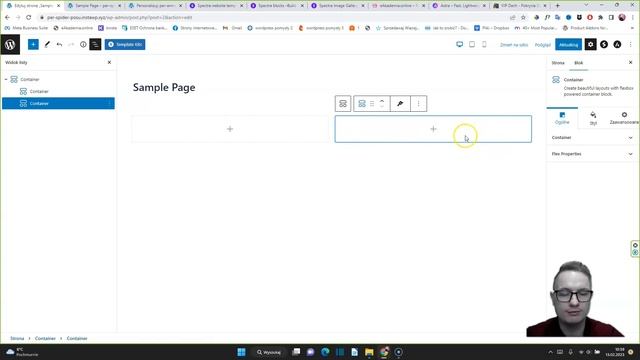640x360 pixels.
Task: Switch to the Strona sidebar tab
Action: tap(558, 63)
